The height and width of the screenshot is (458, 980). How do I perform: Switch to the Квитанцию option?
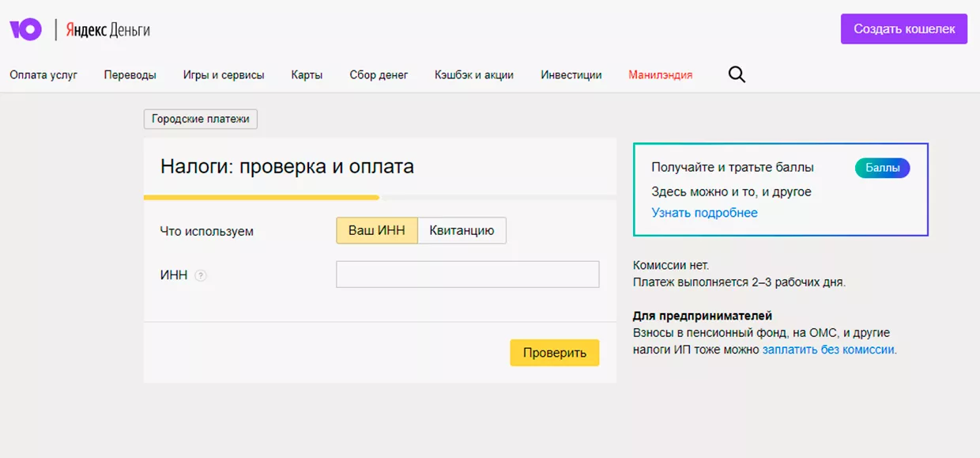pyautogui.click(x=462, y=231)
